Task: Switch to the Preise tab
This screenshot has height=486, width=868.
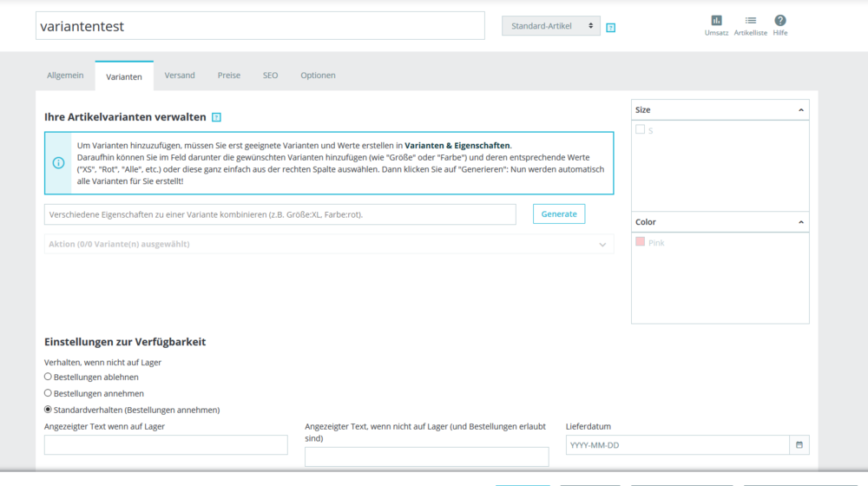Action: coord(228,76)
